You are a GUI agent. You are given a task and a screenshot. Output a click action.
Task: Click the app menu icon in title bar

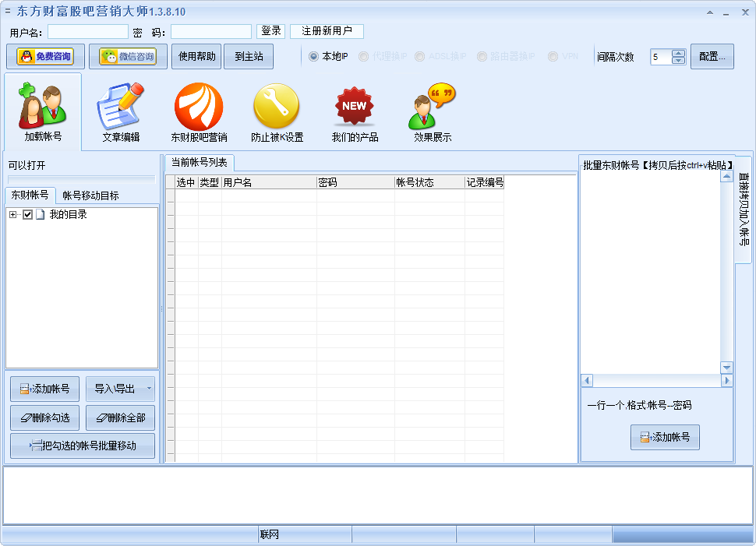[x=8, y=11]
